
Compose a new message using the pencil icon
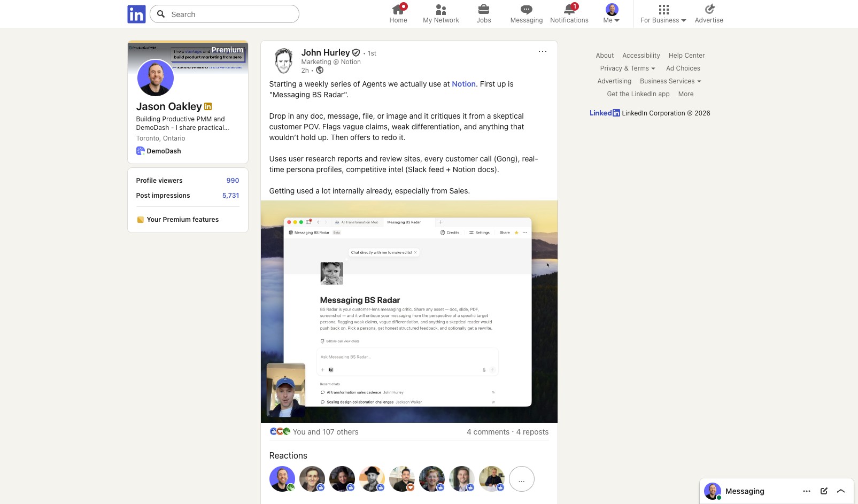click(x=824, y=491)
